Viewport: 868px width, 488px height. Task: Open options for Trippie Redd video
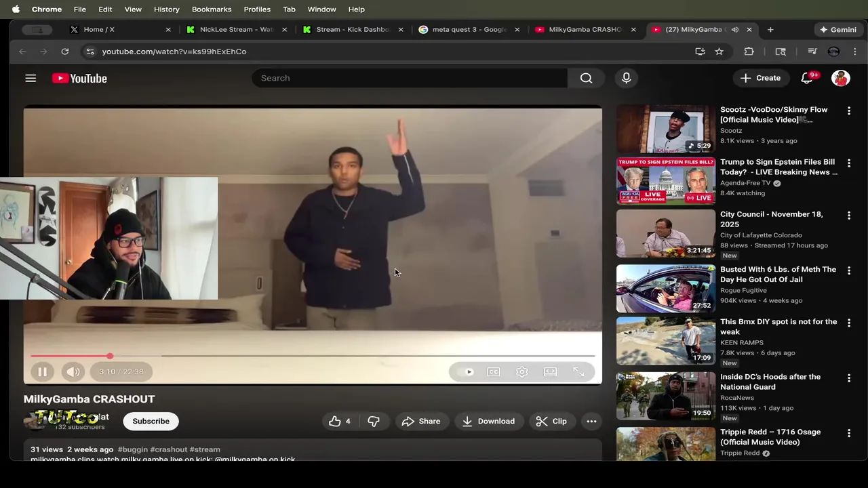(x=848, y=432)
